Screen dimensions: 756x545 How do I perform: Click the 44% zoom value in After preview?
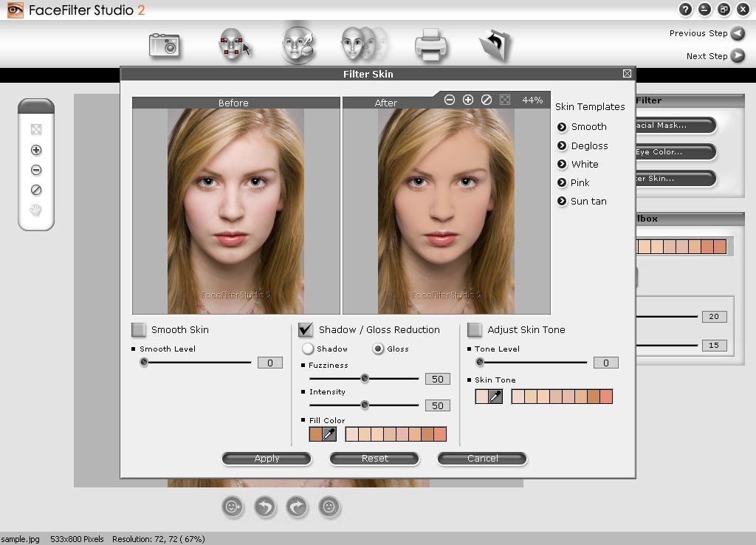tap(532, 100)
